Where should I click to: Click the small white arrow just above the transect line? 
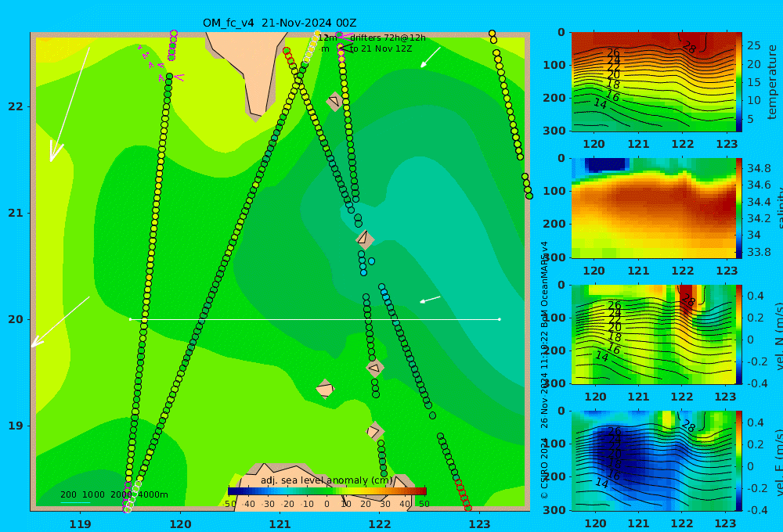pos(430,300)
